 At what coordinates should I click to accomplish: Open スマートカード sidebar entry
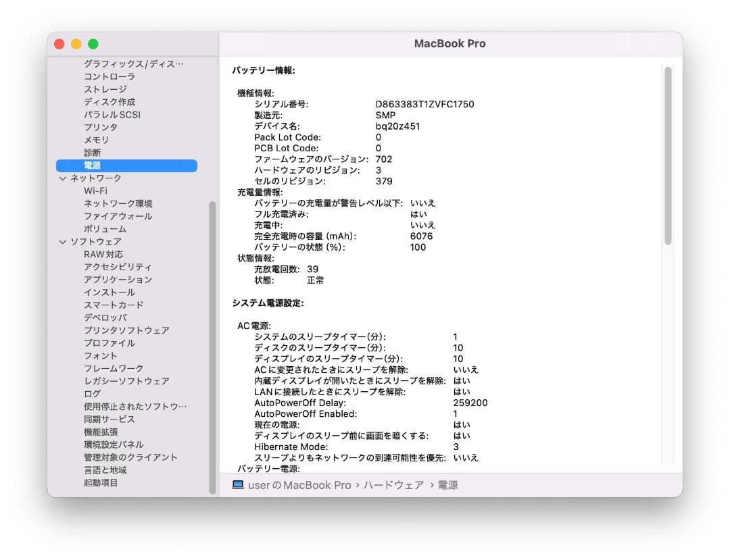coord(114,305)
